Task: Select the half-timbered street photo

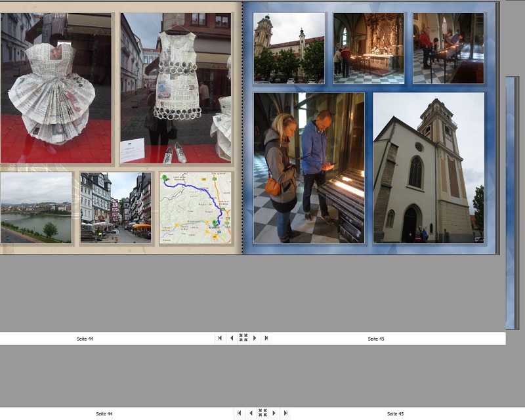Action: coord(115,207)
